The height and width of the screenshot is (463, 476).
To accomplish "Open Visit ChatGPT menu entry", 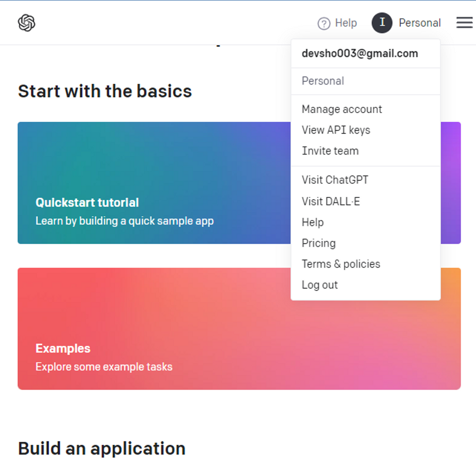I will (335, 180).
